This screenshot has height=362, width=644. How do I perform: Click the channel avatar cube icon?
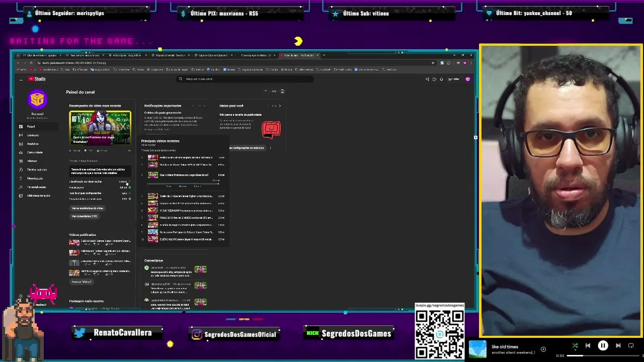(37, 99)
